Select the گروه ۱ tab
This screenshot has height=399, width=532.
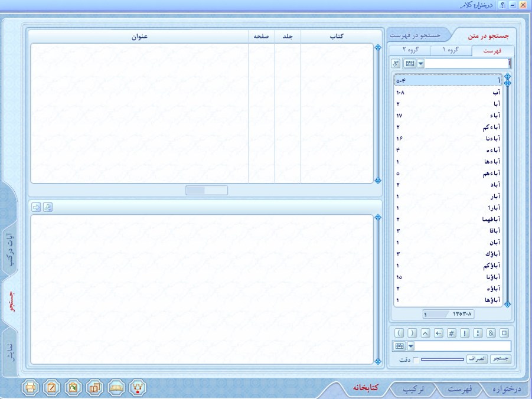[x=451, y=51]
